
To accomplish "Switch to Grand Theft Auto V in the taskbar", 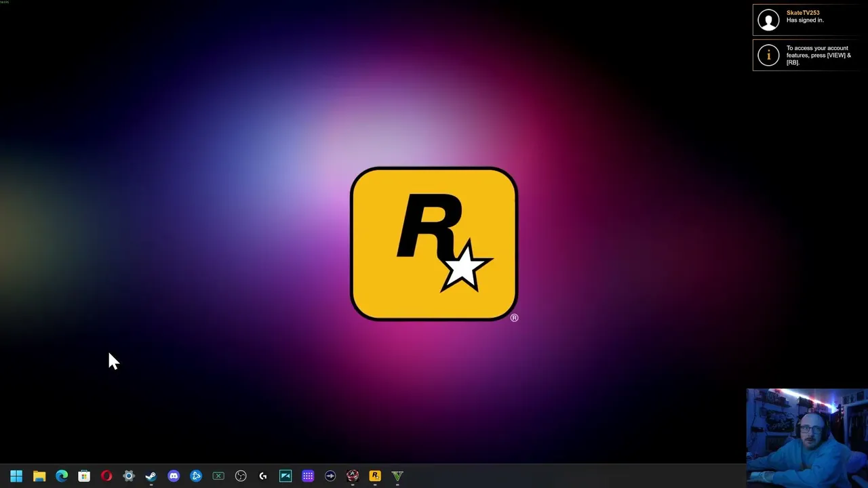I will click(397, 476).
